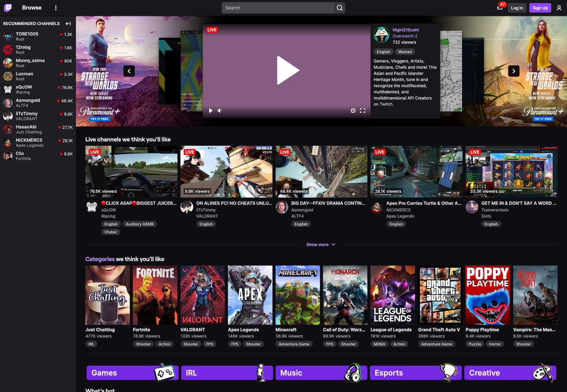Mute the featured stream volume
This screenshot has height=392, width=567.
point(220,111)
